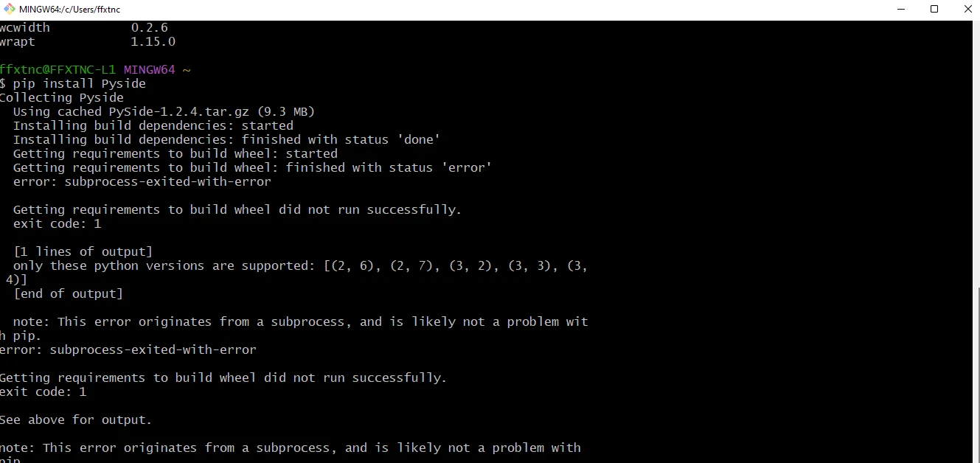The width and height of the screenshot is (980, 463).
Task: Click the scrollbar track above the thumb
Action: pyautogui.click(x=976, y=147)
